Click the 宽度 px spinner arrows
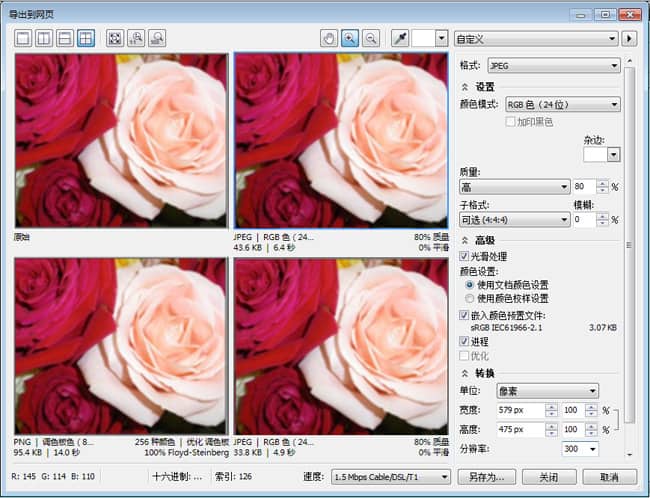The width and height of the screenshot is (650, 498). point(551,410)
